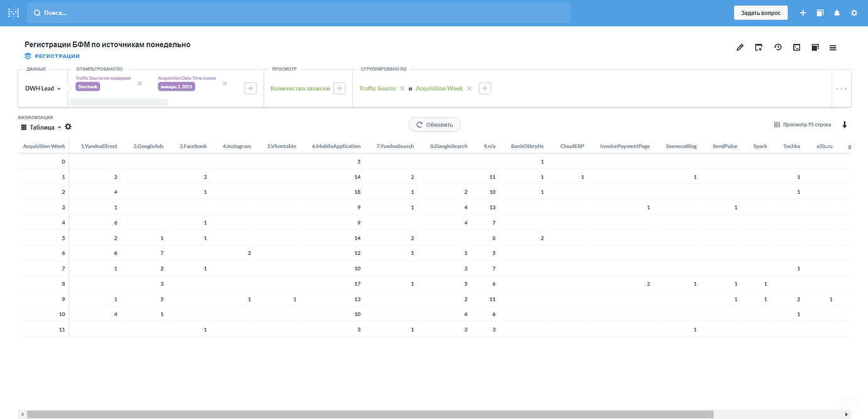Remove the Sberbank traffic source filter

[140, 83]
